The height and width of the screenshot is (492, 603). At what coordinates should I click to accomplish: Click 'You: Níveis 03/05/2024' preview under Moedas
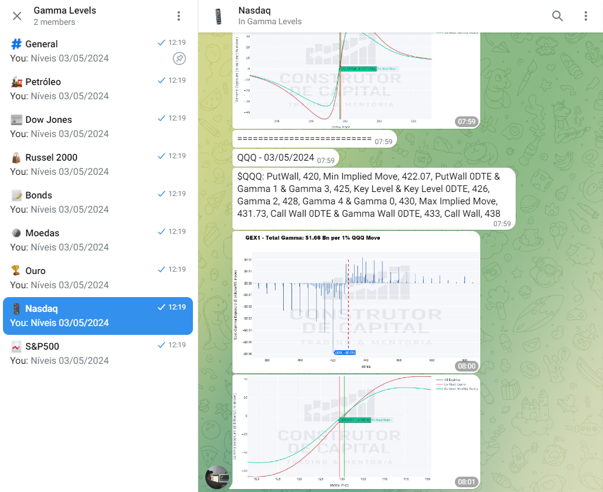coord(59,247)
